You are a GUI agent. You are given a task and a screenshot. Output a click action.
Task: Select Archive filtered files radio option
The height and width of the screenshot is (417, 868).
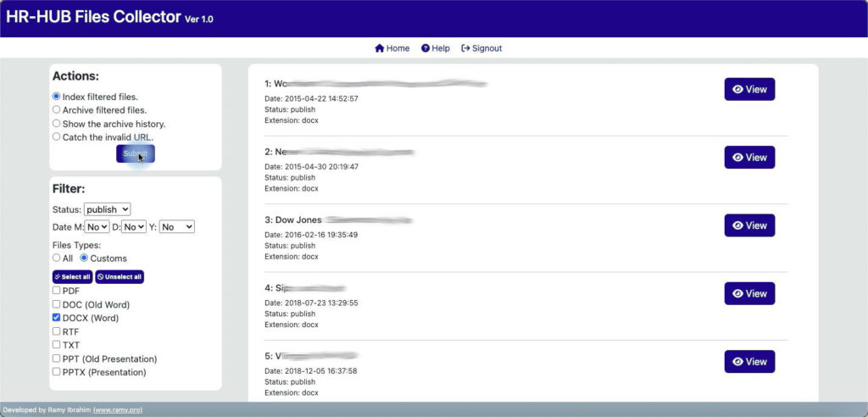click(57, 110)
